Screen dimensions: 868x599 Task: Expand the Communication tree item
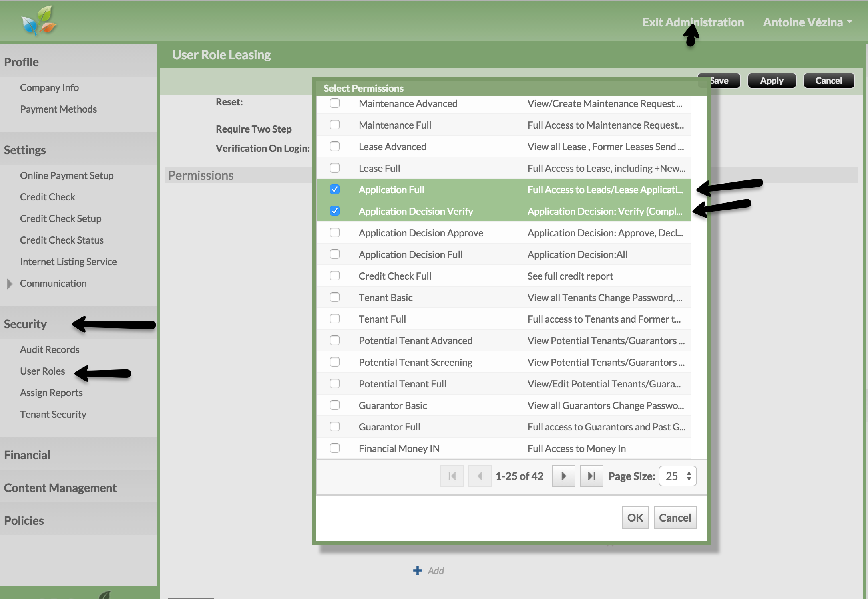pyautogui.click(x=10, y=284)
